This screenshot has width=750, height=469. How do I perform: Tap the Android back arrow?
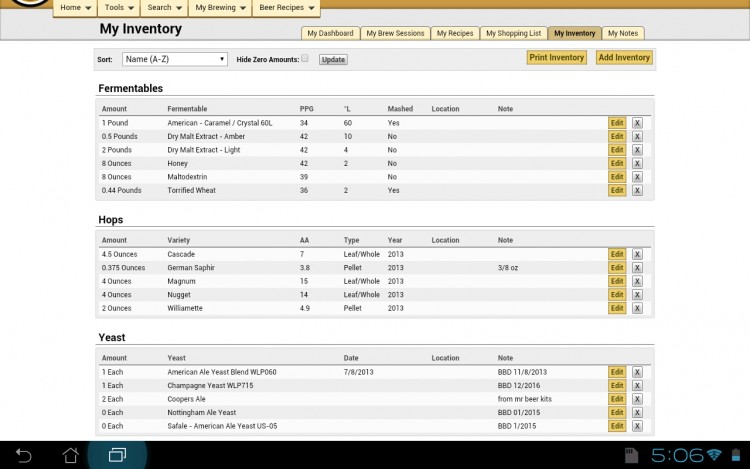(x=24, y=455)
